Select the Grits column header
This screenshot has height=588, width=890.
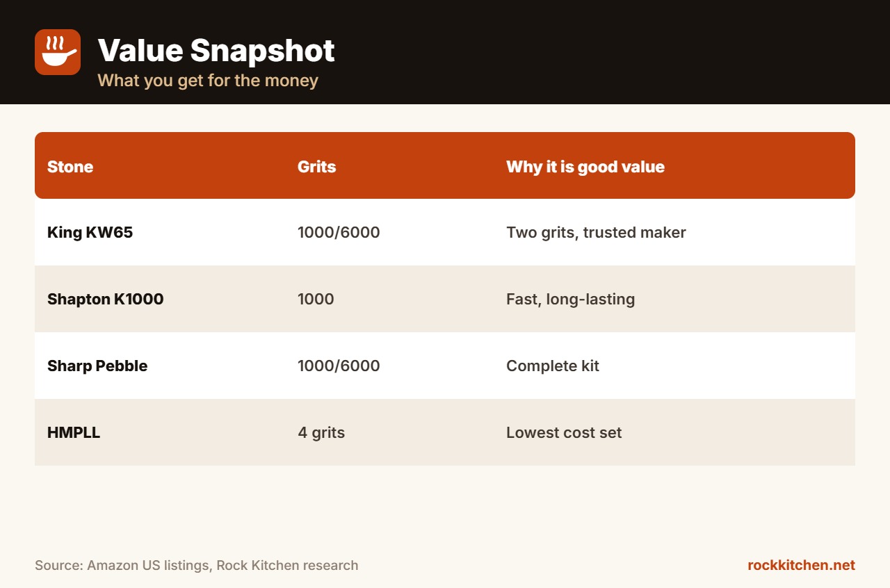316,167
